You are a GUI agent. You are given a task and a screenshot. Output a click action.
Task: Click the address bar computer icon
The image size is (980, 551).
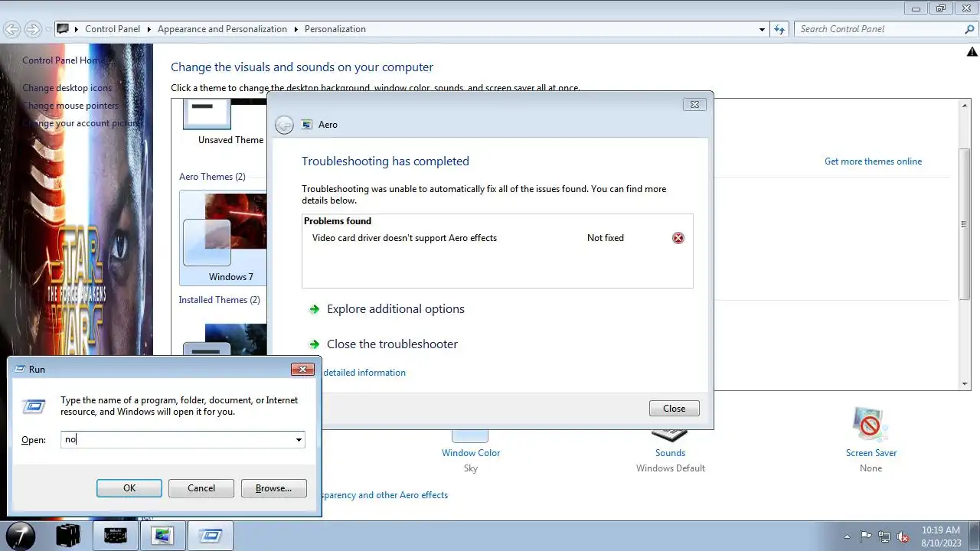coord(64,29)
